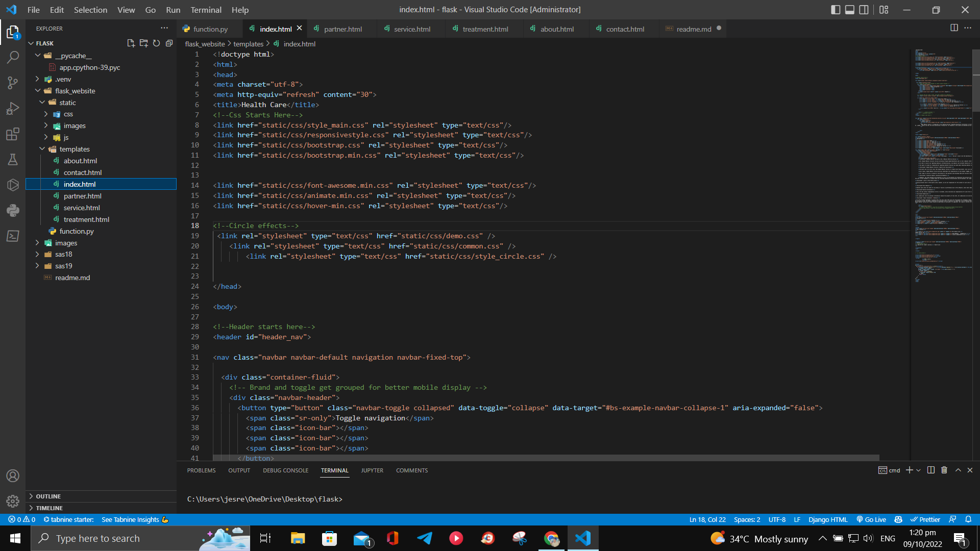Start the Go Live server
The width and height of the screenshot is (980, 551).
tap(871, 519)
